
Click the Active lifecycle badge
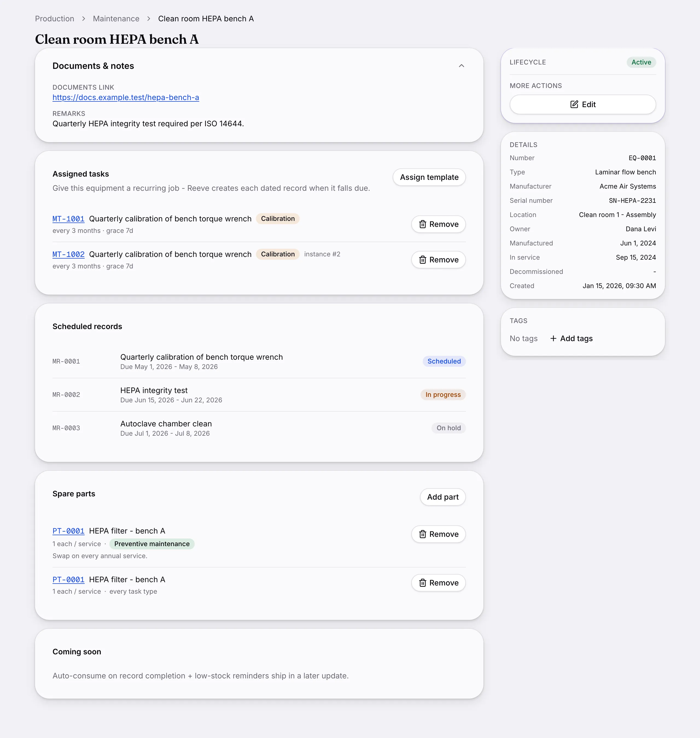(641, 62)
